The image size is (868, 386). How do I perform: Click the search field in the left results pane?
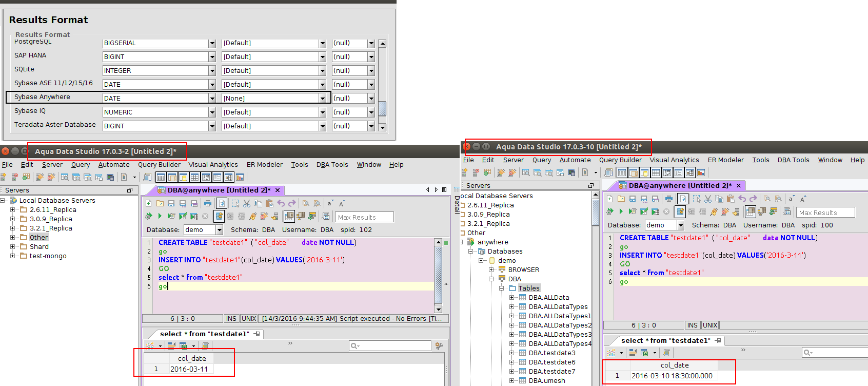coord(390,346)
